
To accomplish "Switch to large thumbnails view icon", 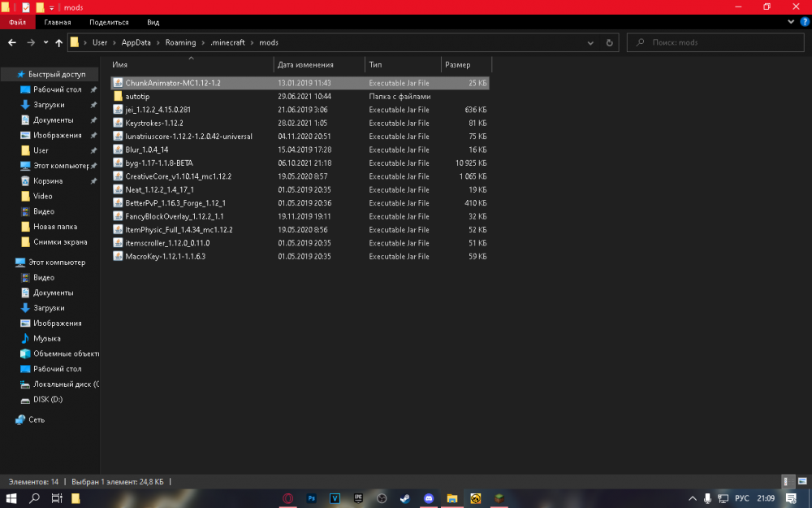I will pos(802,481).
